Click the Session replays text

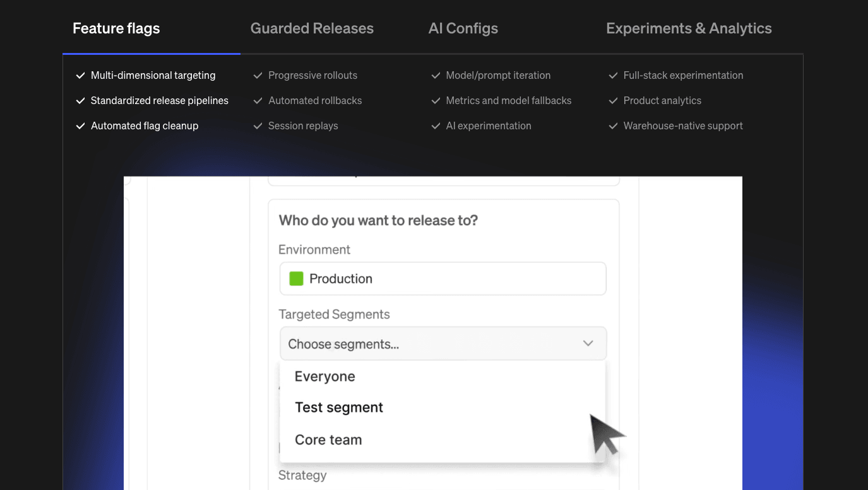coord(303,126)
